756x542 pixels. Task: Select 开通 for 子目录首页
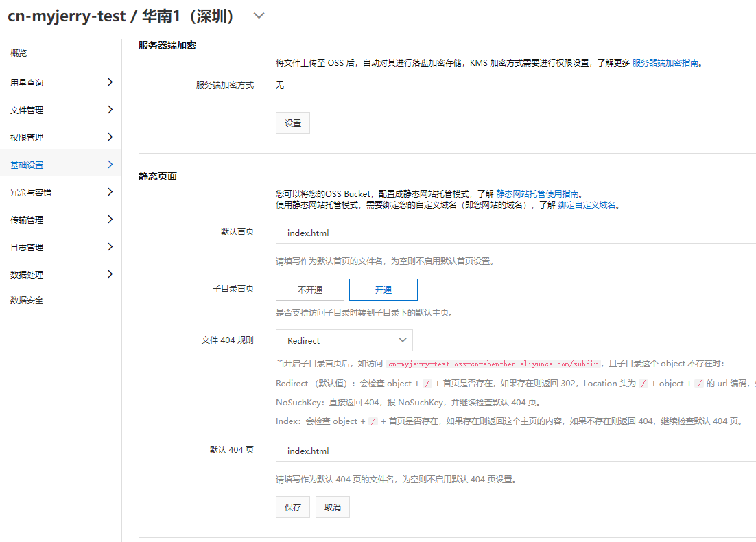pos(383,290)
